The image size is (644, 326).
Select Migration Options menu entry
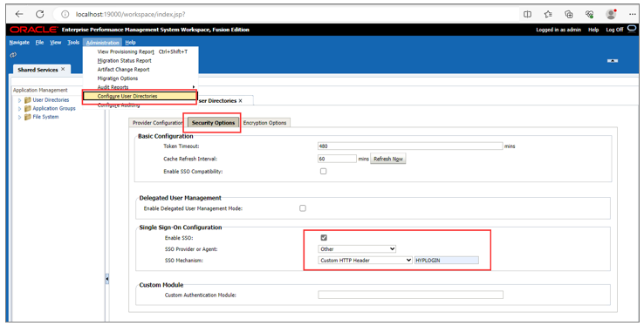click(x=140, y=78)
